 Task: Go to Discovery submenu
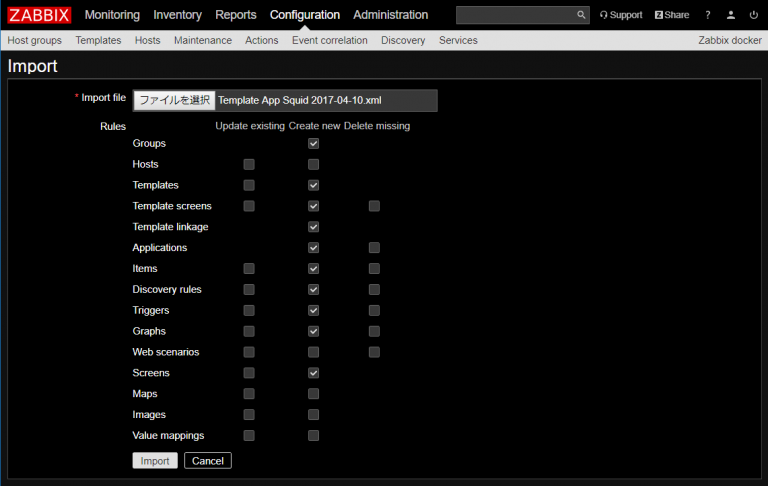[x=403, y=41]
